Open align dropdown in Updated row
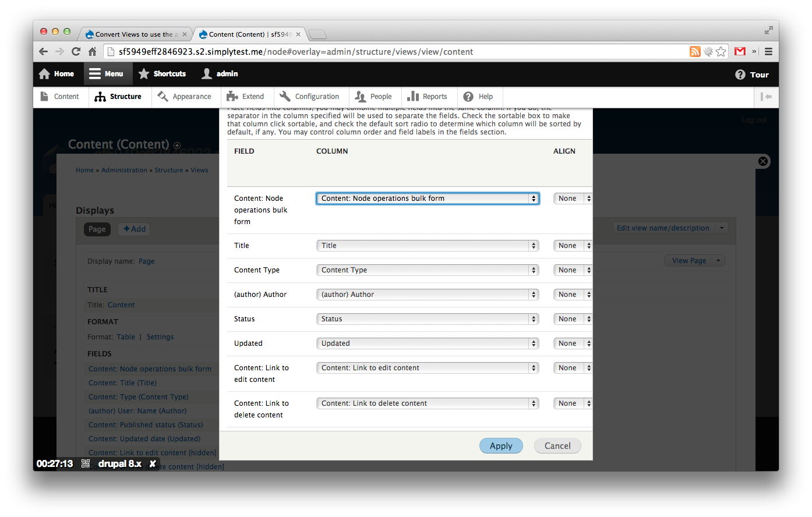812x517 pixels. 573,344
